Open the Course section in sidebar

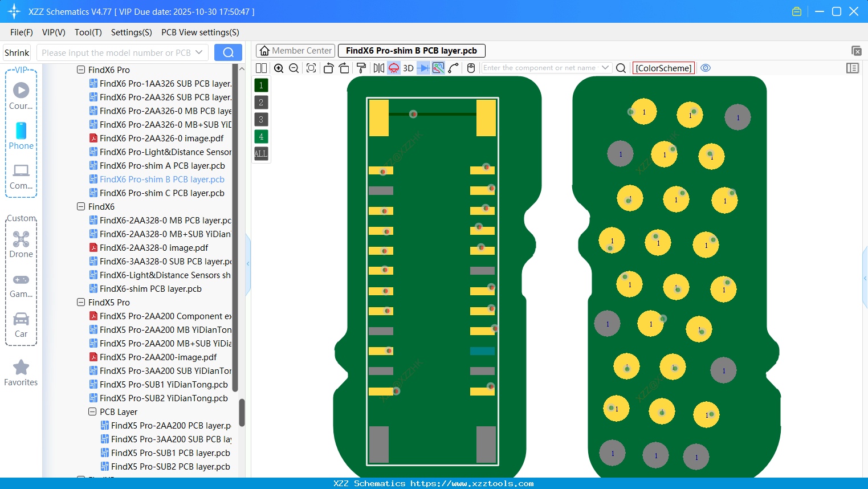point(21,96)
